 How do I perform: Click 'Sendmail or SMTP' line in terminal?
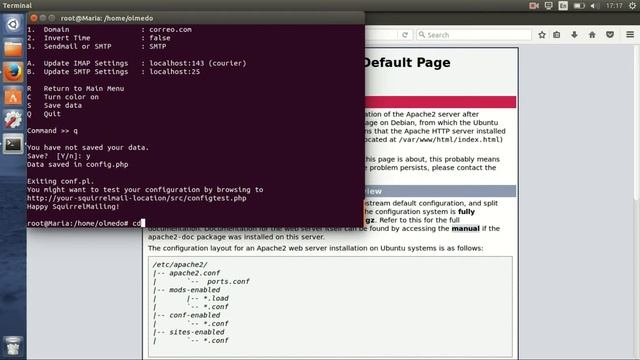(97, 47)
